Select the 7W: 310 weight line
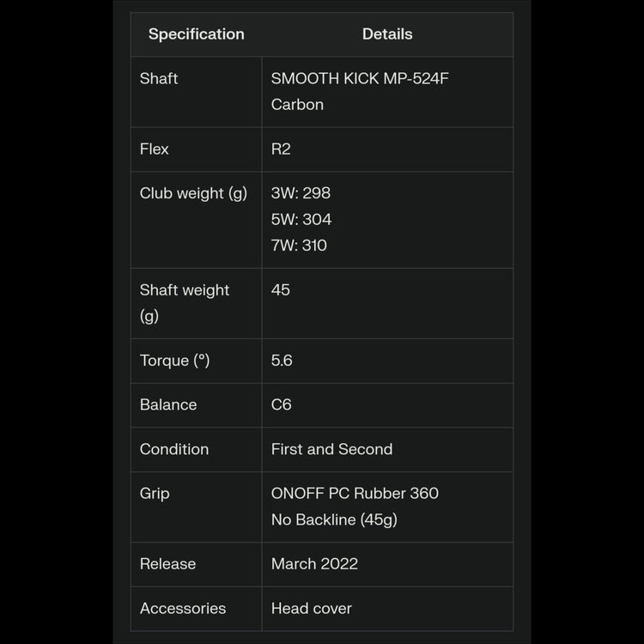The width and height of the screenshot is (644, 644). point(299,246)
